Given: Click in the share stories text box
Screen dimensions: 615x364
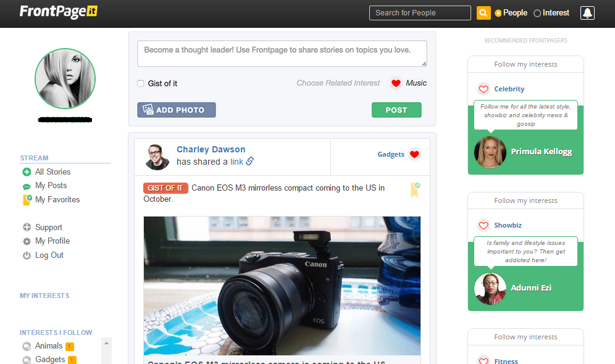Looking at the screenshot, I should [x=282, y=53].
